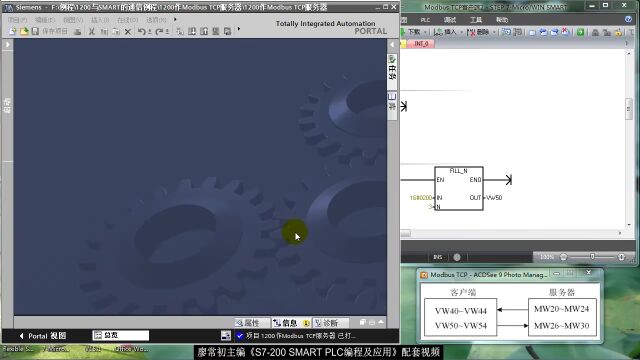The width and height of the screenshot is (640, 360).
Task: Click the blue help icon in STEP 7-Micro/WIN
Action: click(628, 19)
